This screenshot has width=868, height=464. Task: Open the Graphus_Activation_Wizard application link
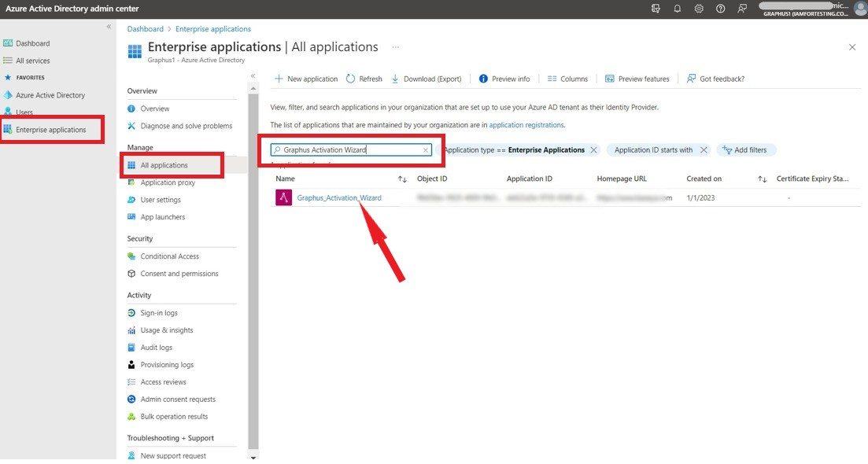(x=338, y=198)
